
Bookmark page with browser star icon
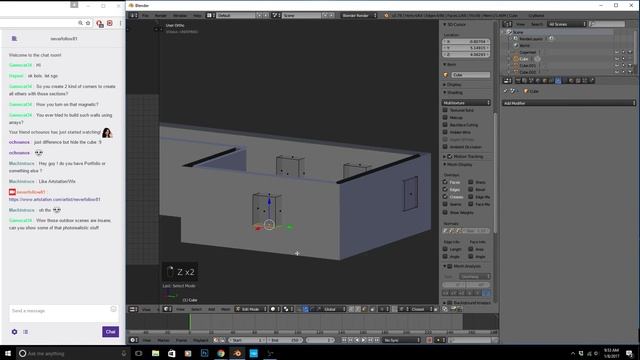(x=88, y=23)
